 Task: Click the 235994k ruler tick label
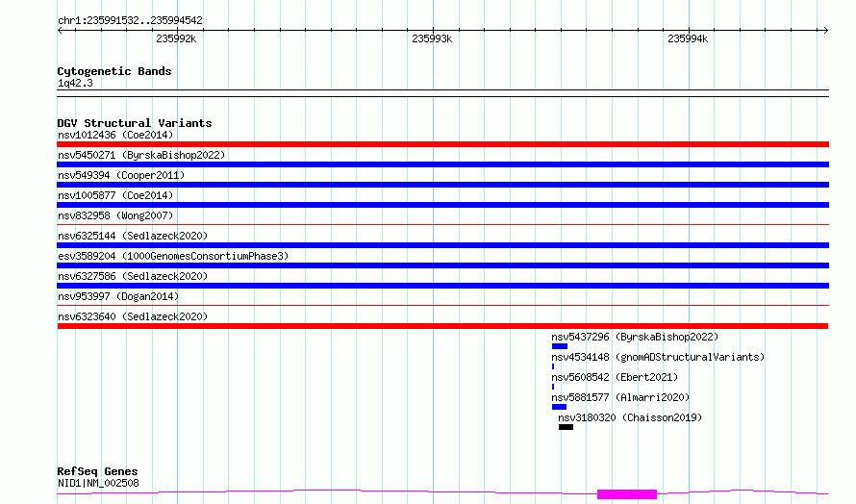tap(688, 38)
